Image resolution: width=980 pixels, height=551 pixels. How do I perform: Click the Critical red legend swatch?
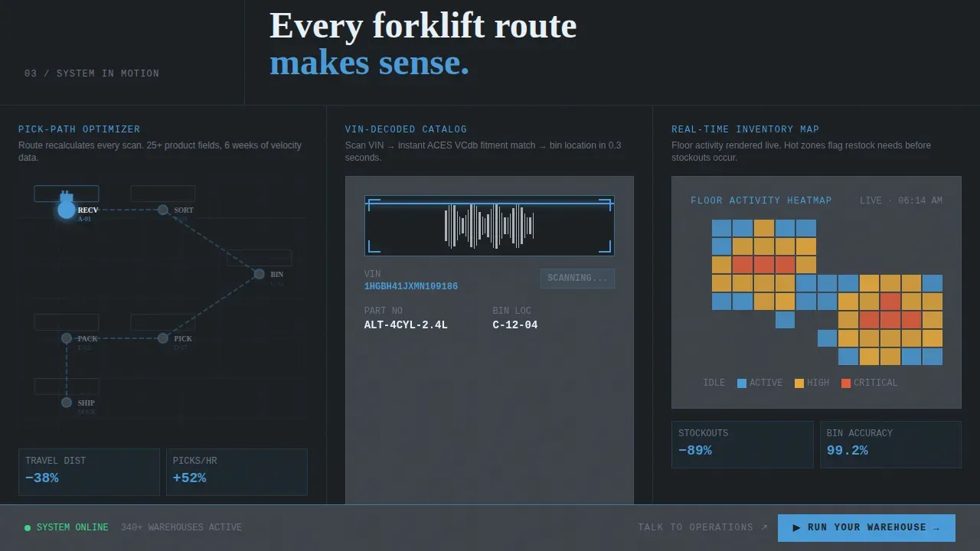coord(846,383)
